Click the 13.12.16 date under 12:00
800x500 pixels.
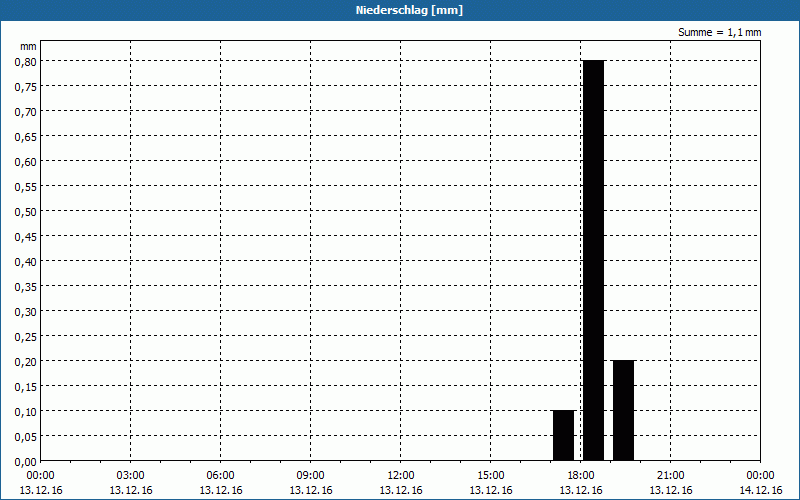coord(401,490)
